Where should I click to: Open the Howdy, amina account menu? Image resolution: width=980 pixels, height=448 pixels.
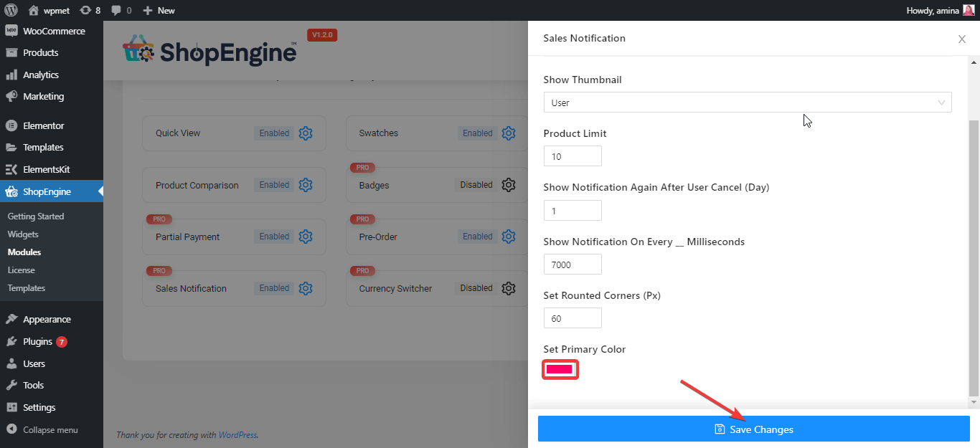tap(941, 10)
